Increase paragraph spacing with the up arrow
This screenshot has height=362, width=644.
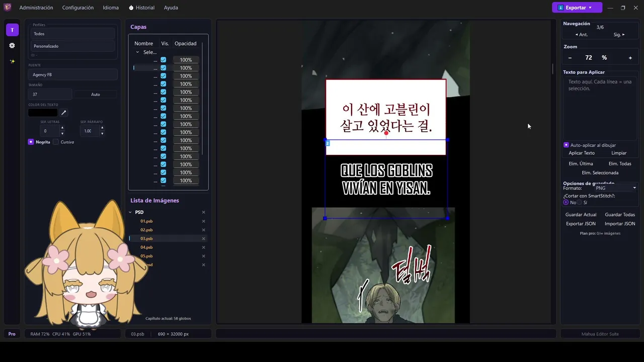point(102,128)
